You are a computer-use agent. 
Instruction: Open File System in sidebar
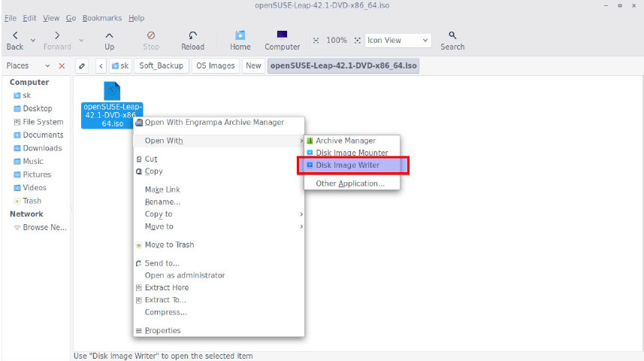point(38,122)
